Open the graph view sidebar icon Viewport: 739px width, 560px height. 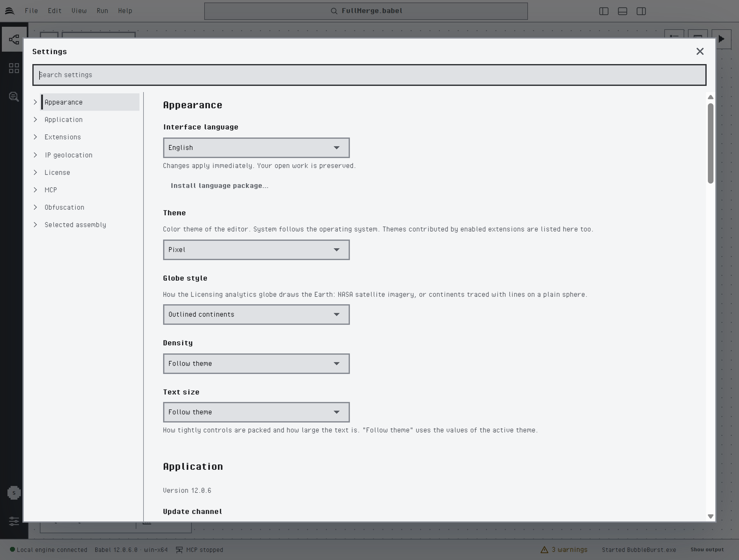14,40
